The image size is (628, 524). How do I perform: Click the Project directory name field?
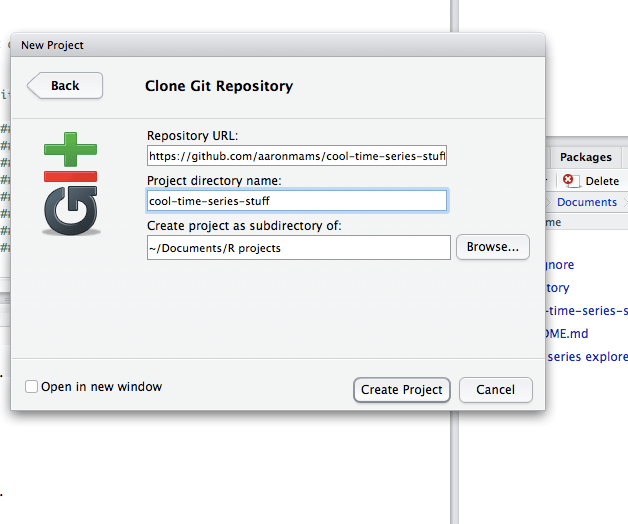(x=296, y=201)
